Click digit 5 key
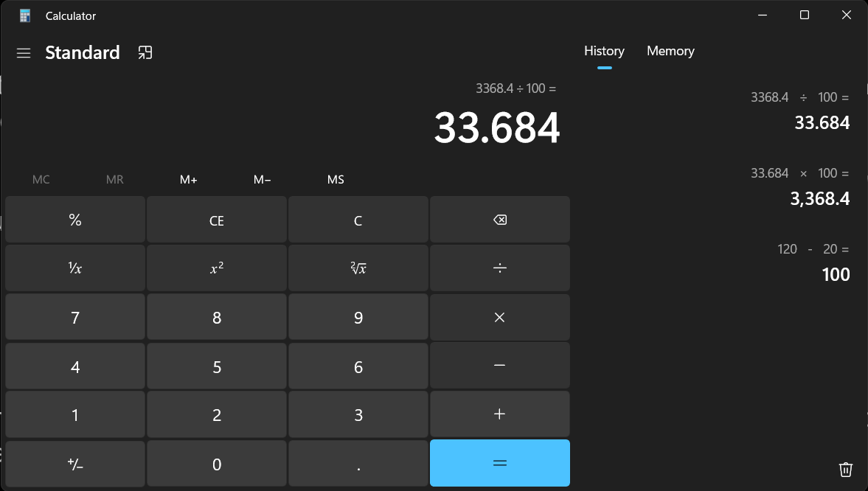This screenshot has width=868, height=491. click(x=216, y=366)
